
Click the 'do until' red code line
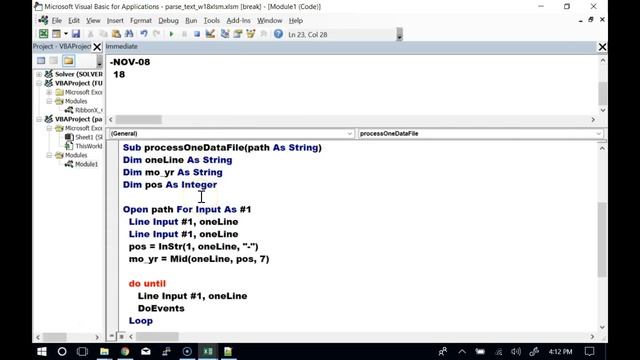pos(147,284)
